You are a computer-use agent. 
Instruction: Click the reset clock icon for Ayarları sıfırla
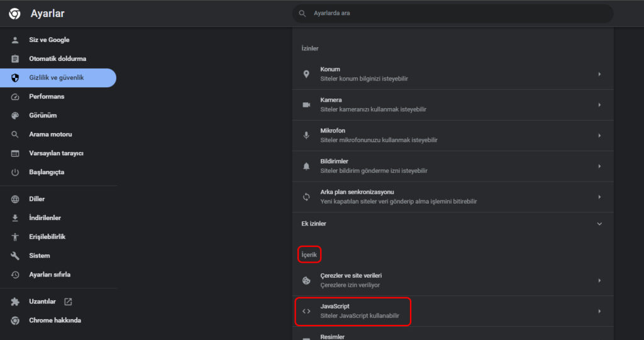point(15,275)
